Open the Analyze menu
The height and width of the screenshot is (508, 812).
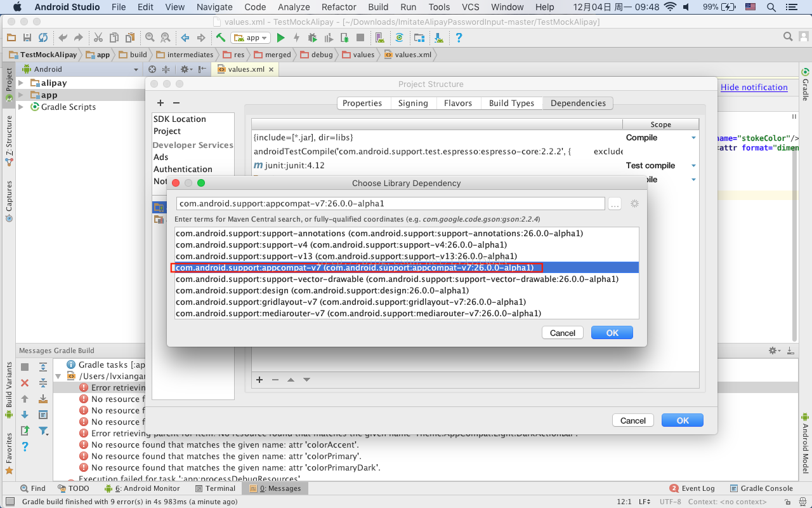(294, 7)
